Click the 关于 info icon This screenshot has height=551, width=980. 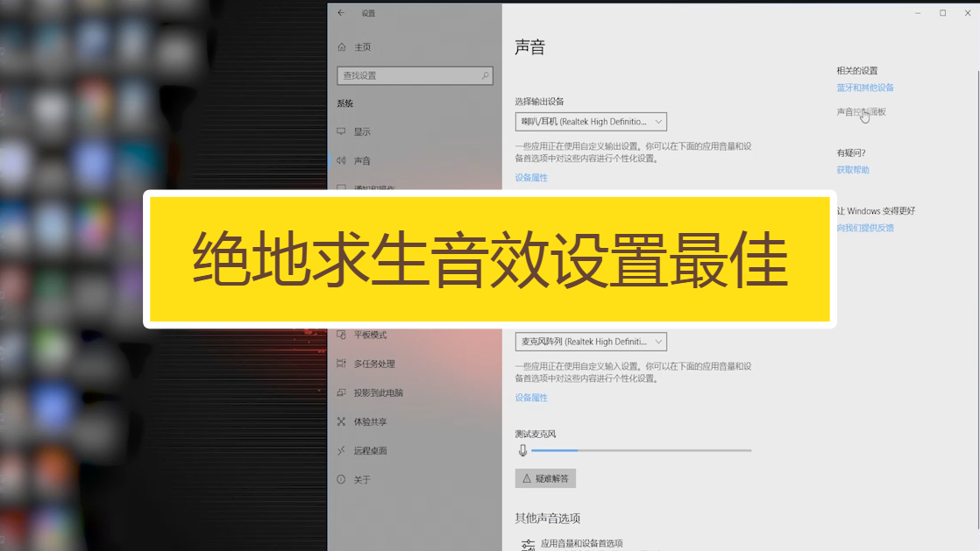(x=341, y=479)
